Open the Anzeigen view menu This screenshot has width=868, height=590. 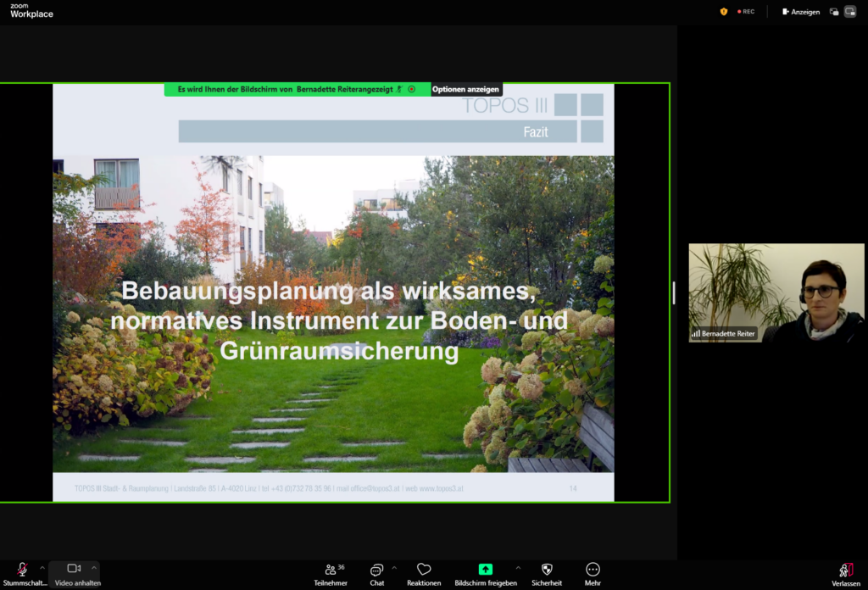(801, 12)
